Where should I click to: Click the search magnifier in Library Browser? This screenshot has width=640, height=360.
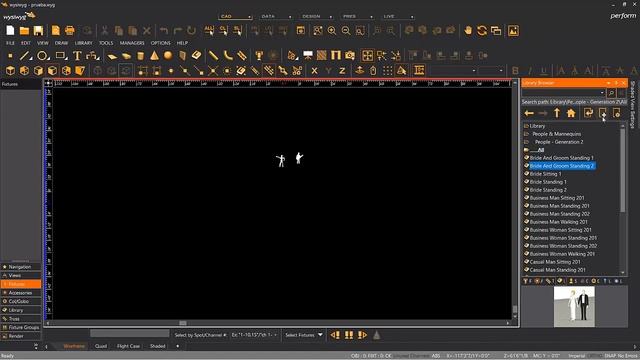611,93
